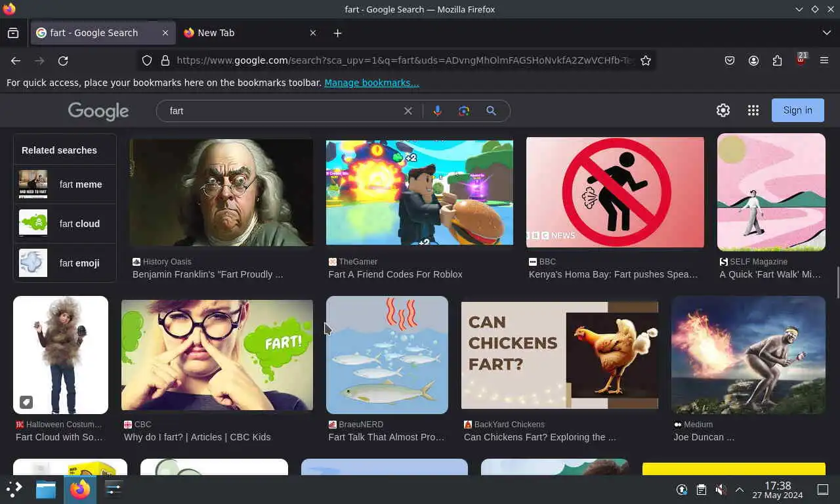This screenshot has height=504, width=840.
Task: Open the Medium Joe Duncan image
Action: (748, 355)
